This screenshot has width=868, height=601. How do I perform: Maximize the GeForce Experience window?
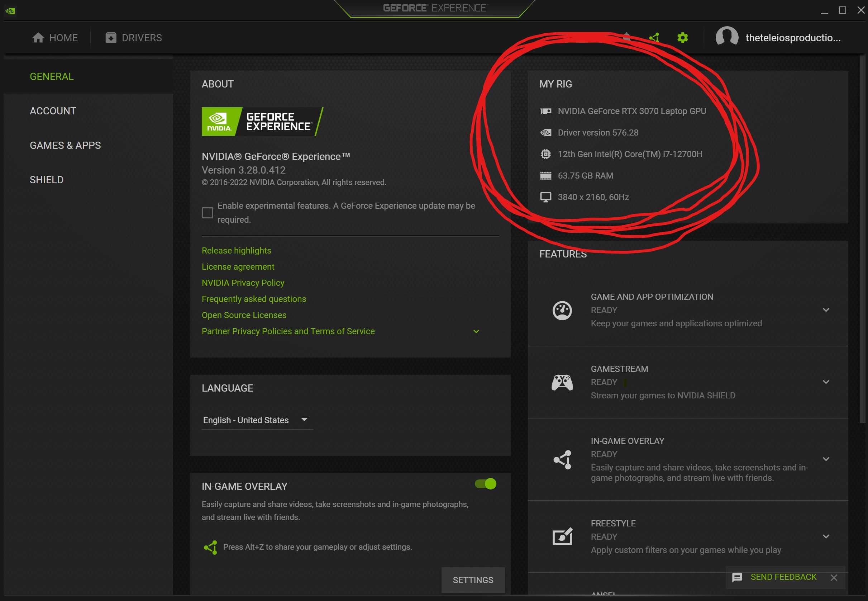[843, 10]
